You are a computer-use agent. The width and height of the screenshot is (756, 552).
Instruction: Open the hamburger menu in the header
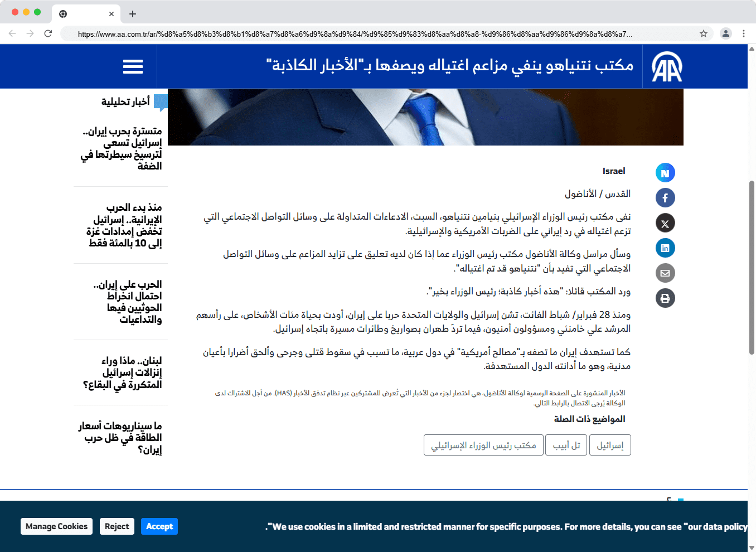pyautogui.click(x=133, y=67)
